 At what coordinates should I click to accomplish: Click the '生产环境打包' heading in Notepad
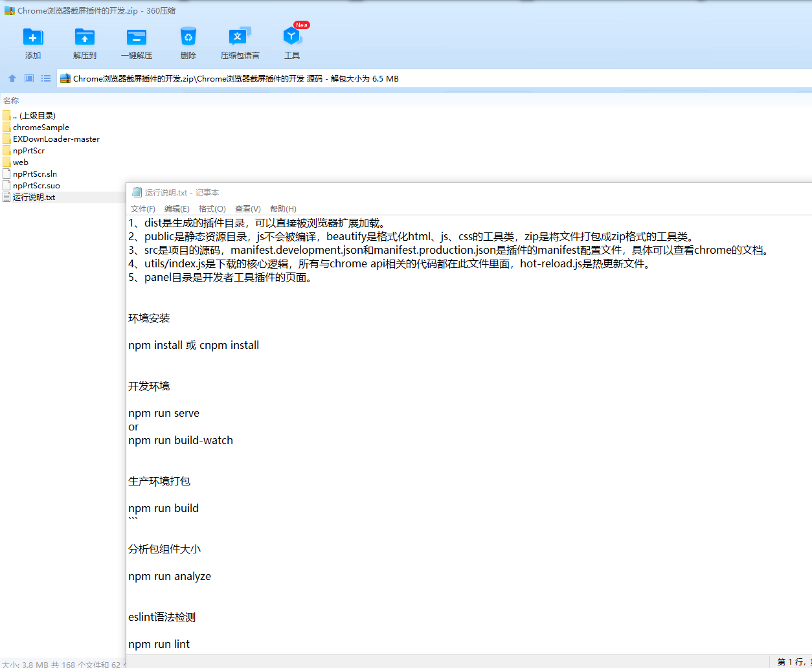point(159,481)
